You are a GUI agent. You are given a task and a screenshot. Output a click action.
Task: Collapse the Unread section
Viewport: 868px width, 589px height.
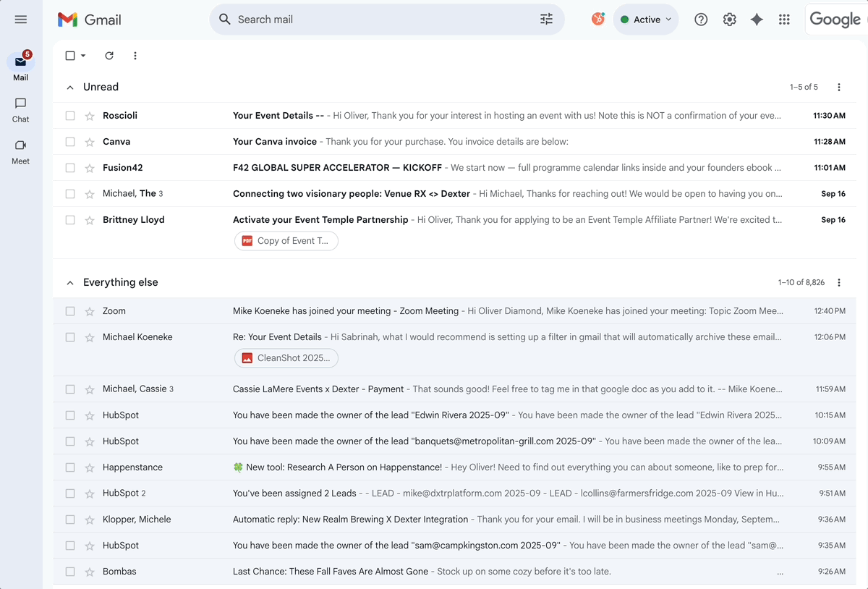70,87
